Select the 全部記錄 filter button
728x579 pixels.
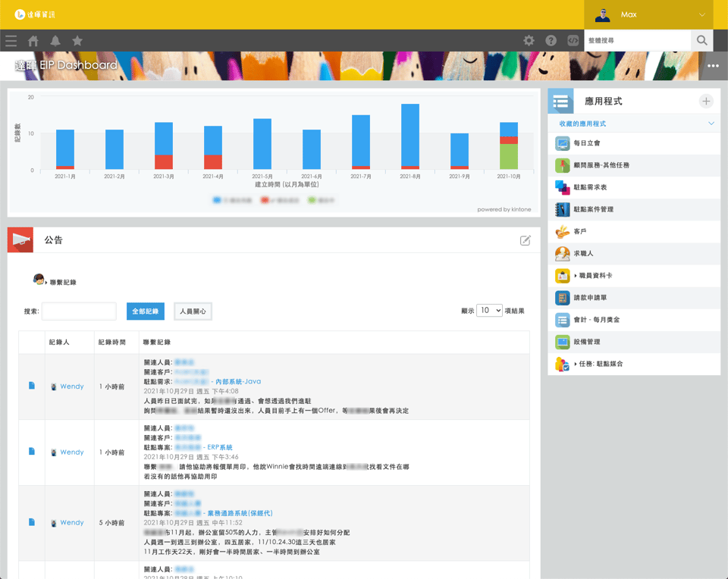[x=146, y=311]
